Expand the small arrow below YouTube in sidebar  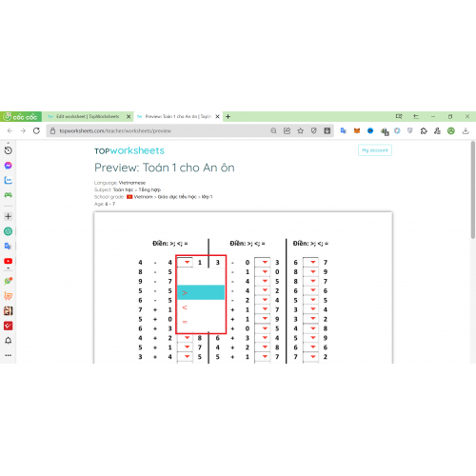pyautogui.click(x=9, y=268)
